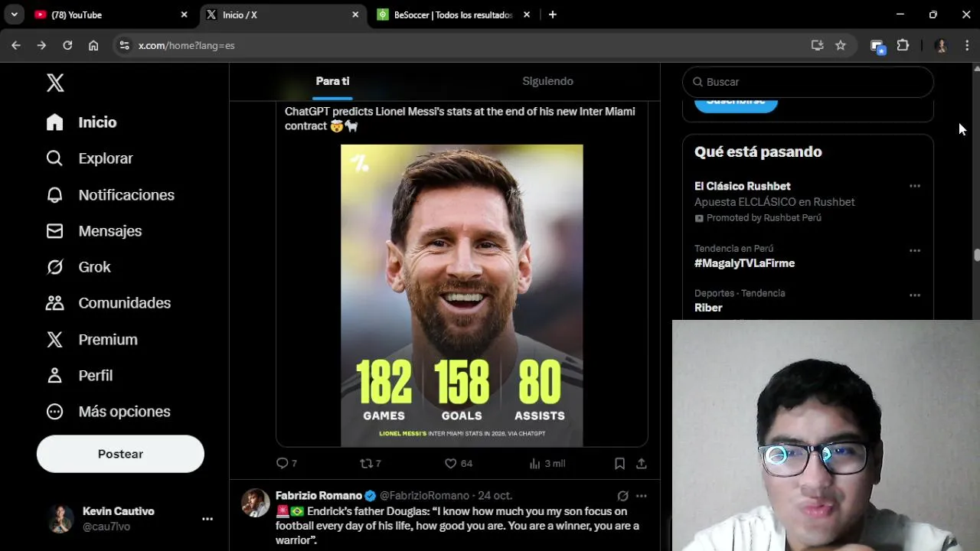
Task: Click the Buscar search field
Action: click(812, 82)
